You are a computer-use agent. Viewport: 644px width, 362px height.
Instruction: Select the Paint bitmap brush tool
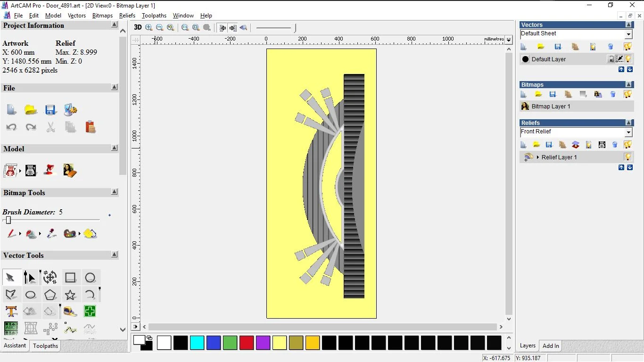pos(11,234)
